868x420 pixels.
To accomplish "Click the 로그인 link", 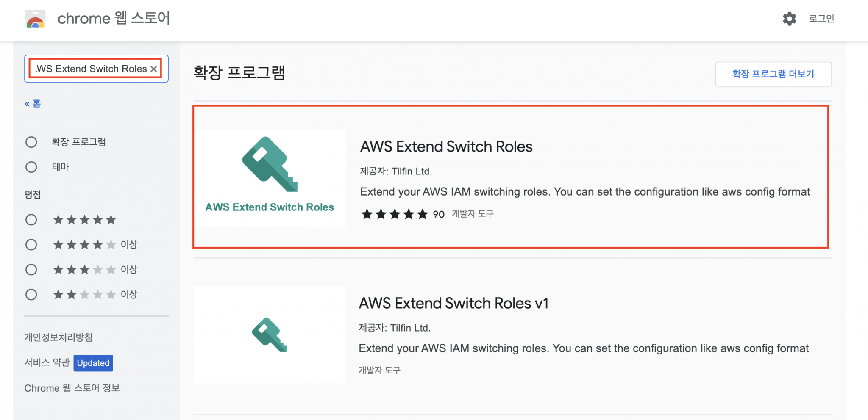I will 821,19.
